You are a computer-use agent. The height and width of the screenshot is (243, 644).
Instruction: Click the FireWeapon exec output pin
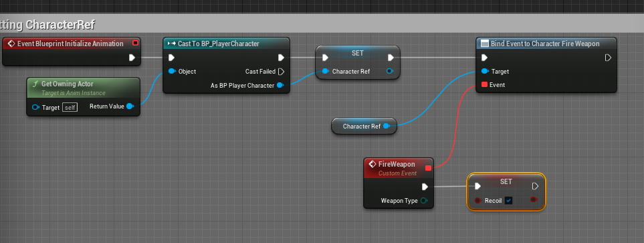(x=425, y=187)
